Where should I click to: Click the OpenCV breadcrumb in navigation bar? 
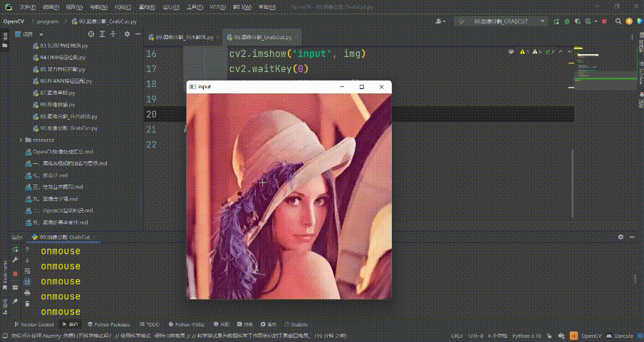point(14,21)
